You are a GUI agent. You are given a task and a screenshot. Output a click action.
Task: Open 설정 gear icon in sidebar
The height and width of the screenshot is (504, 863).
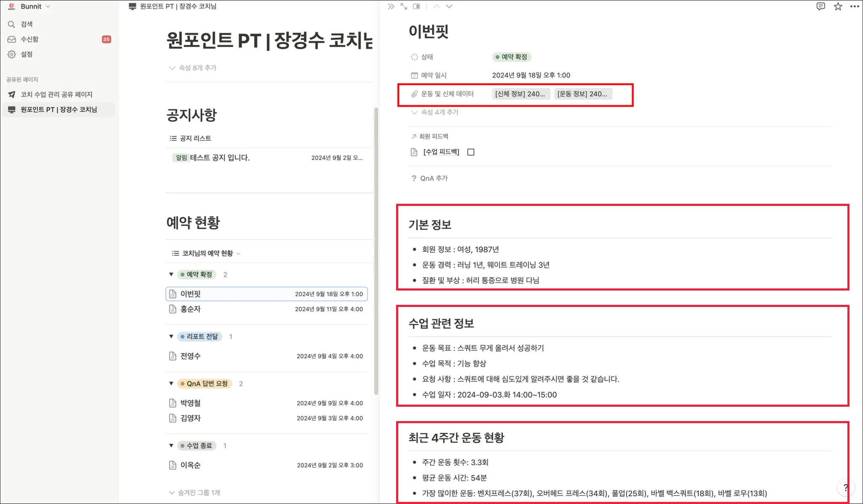[x=11, y=54]
